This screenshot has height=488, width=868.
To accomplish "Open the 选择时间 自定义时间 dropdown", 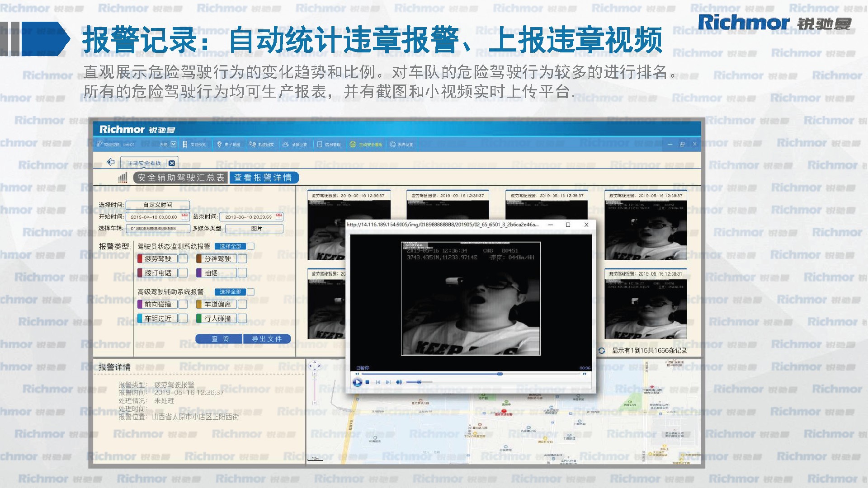I will [158, 205].
